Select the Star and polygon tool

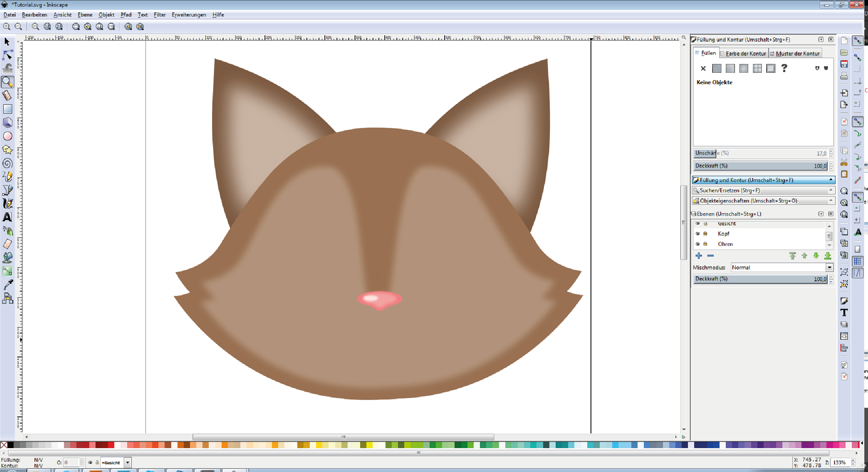point(7,150)
